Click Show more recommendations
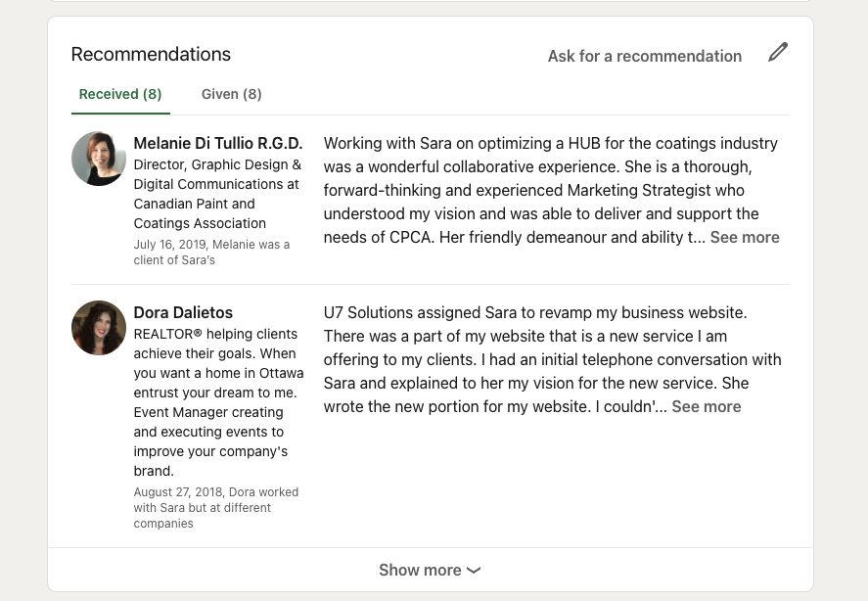868x601 pixels. (x=431, y=570)
